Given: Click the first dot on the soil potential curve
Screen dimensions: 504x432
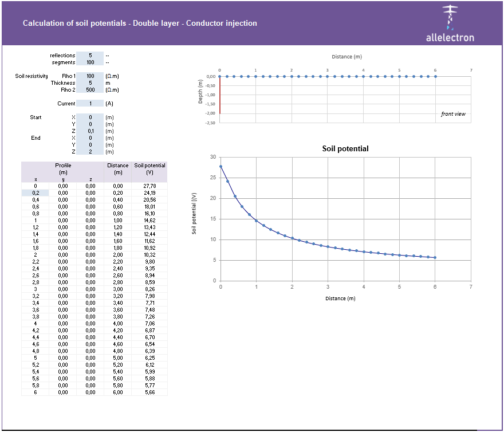Looking at the screenshot, I should [221, 166].
